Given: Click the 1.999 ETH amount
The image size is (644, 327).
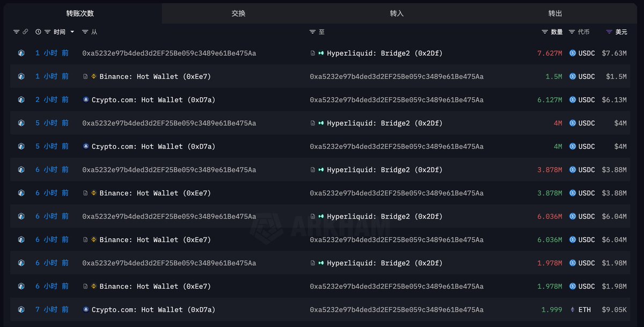Looking at the screenshot, I should 552,310.
